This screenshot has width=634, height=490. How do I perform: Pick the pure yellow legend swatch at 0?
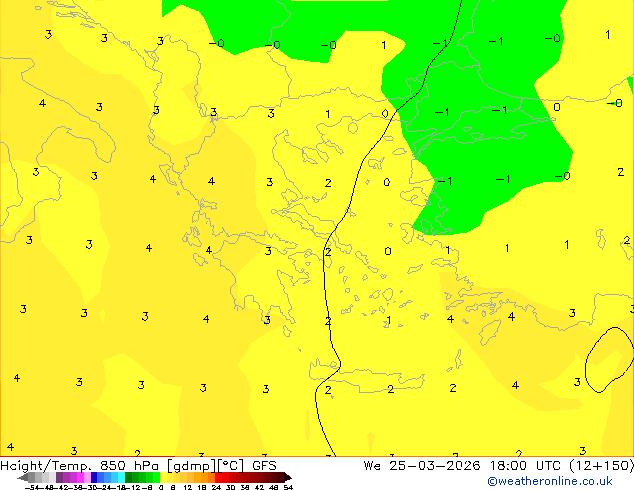(x=163, y=477)
